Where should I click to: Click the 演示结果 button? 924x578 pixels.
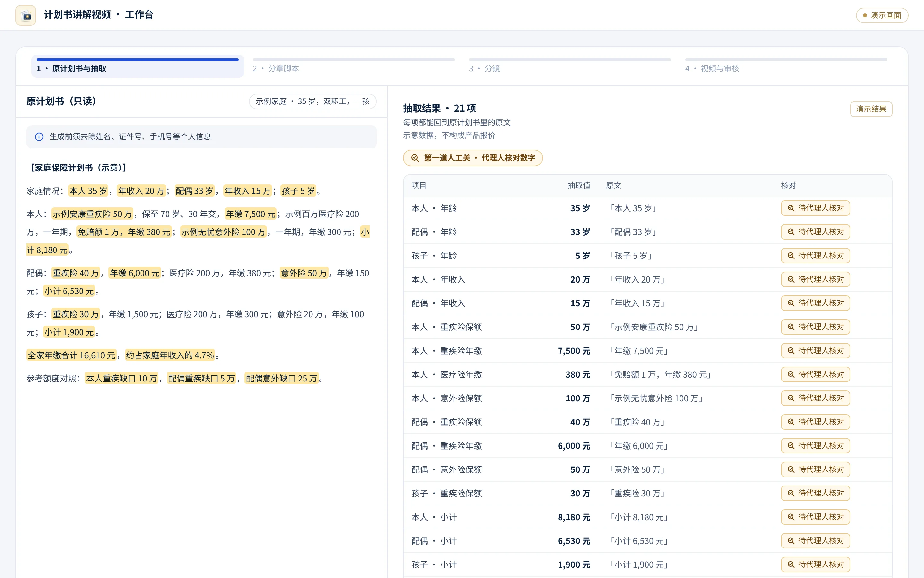click(871, 109)
